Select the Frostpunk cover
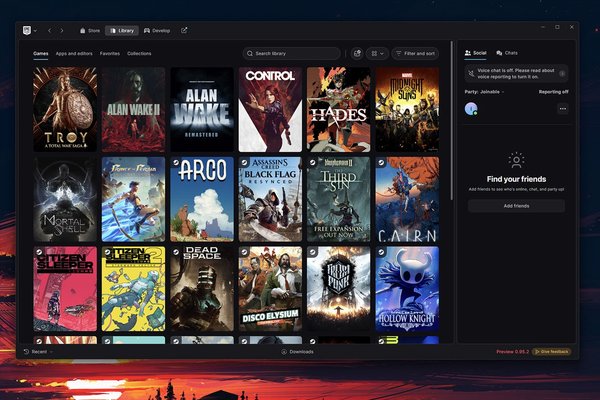The width and height of the screenshot is (600, 400). coord(339,289)
